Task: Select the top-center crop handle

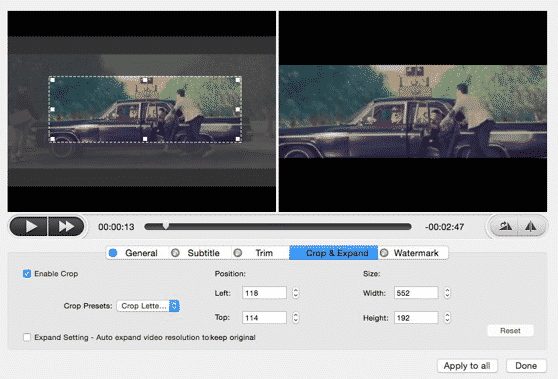Action: (x=145, y=80)
